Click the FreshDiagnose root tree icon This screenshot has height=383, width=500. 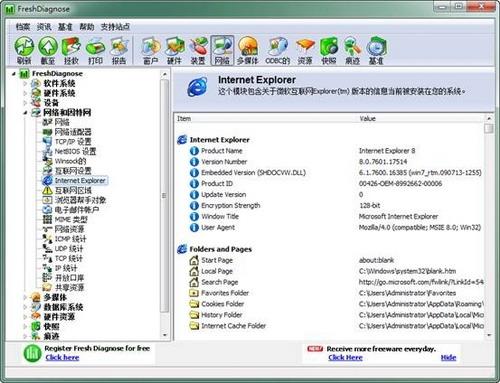[24, 74]
